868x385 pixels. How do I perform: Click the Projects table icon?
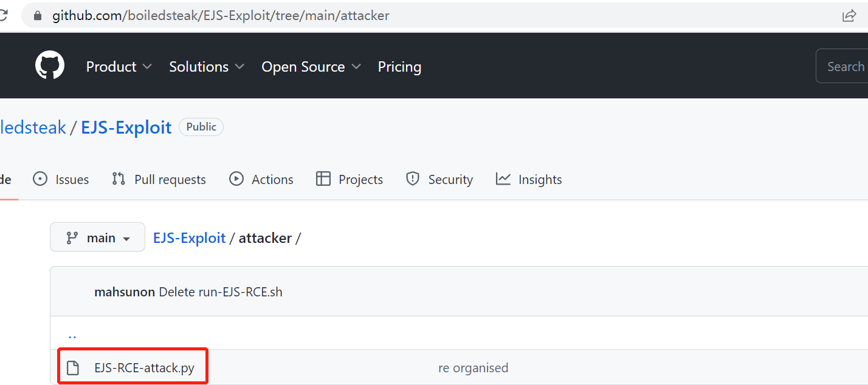tap(323, 179)
